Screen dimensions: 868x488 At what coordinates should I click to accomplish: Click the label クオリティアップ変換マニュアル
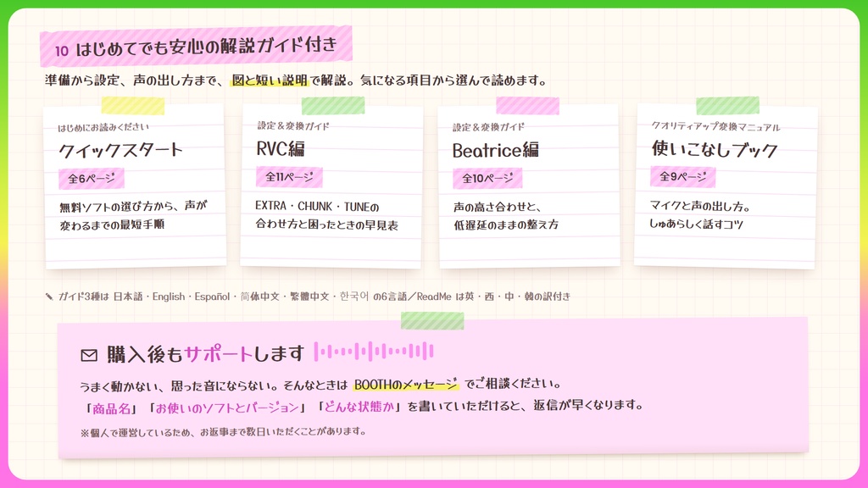point(715,127)
